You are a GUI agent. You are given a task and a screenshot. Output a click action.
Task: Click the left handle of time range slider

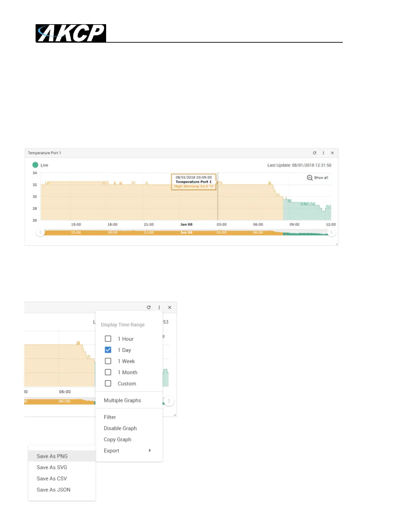40,232
